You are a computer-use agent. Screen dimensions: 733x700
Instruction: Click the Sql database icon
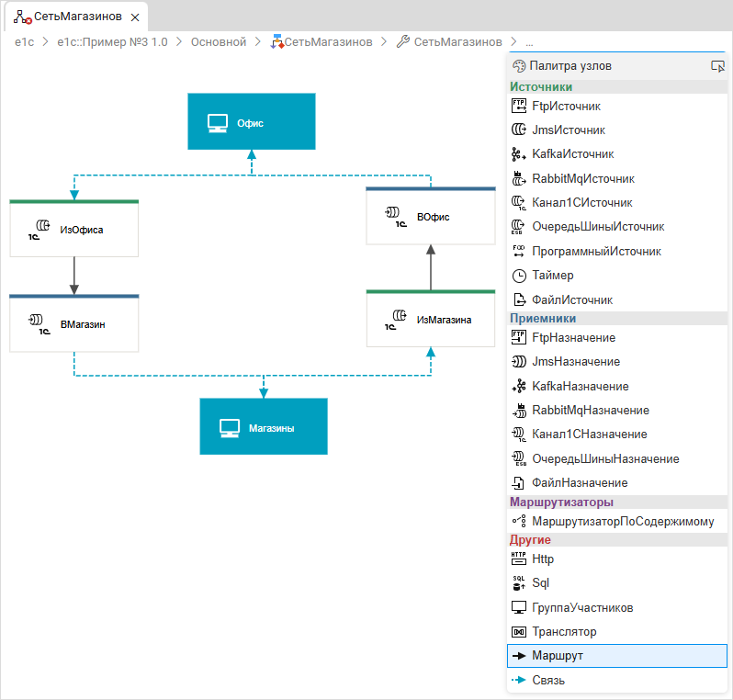pos(518,582)
